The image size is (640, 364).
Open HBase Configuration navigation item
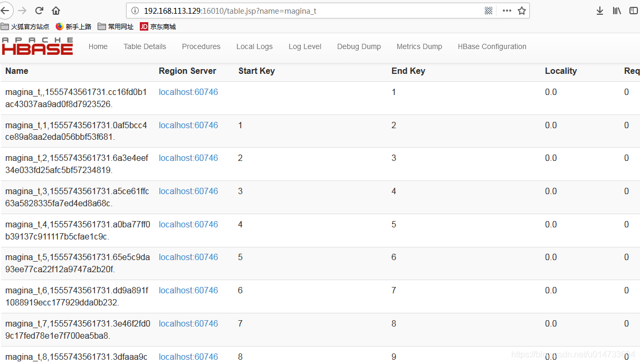point(492,46)
